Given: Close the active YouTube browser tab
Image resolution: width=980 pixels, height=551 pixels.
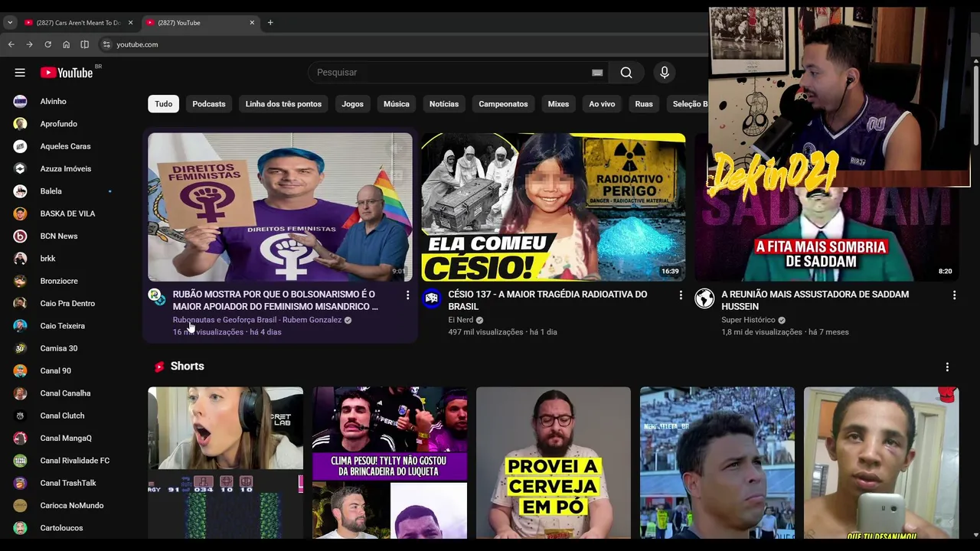Looking at the screenshot, I should tap(252, 23).
